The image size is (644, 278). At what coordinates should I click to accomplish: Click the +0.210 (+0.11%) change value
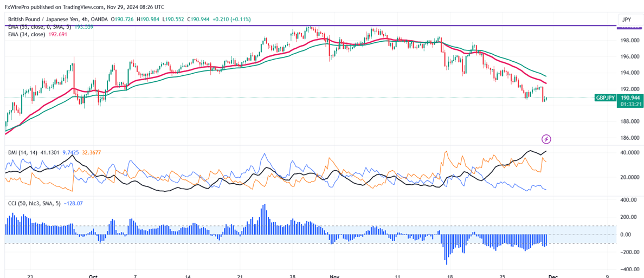pos(233,20)
